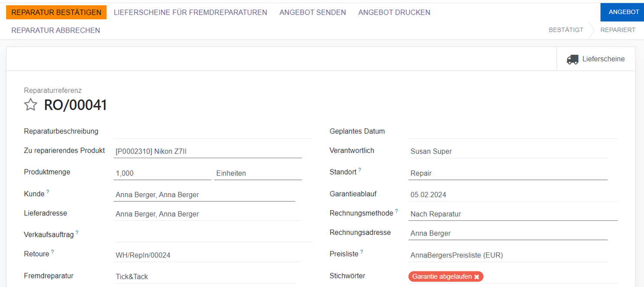
Task: Open Lieferscheine für Fremdreparaturen
Action: tap(190, 13)
